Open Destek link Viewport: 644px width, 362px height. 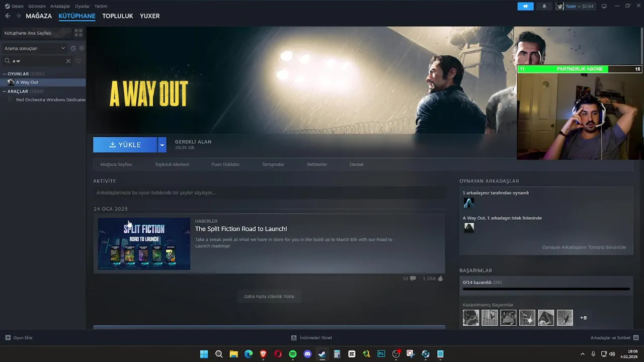[357, 164]
